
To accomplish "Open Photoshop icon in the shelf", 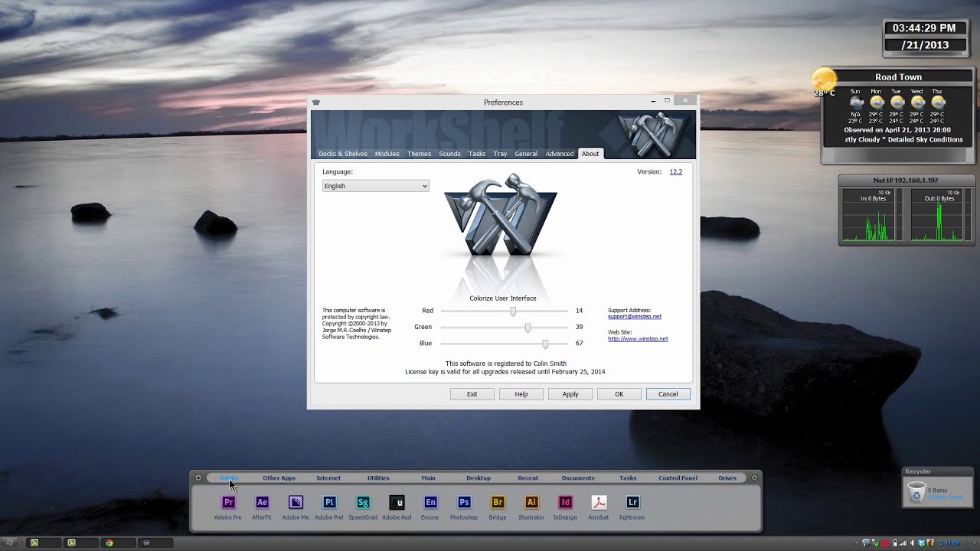I will (x=464, y=503).
